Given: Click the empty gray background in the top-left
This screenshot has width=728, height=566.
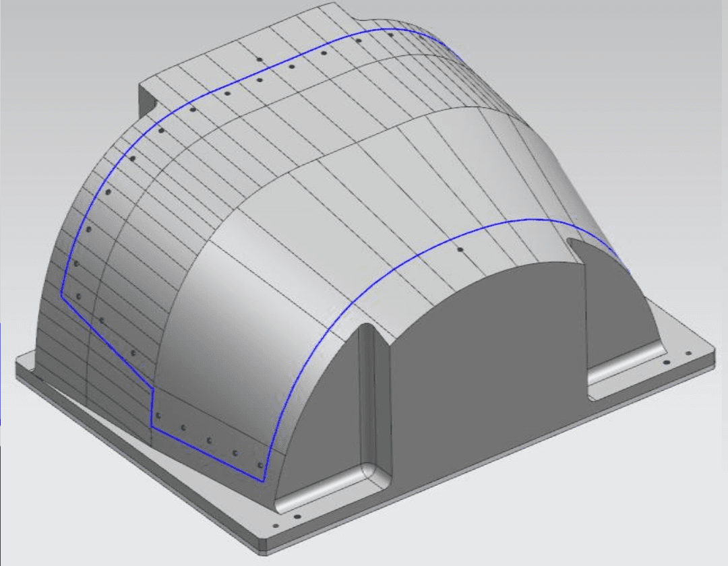Looking at the screenshot, I should click(54, 54).
